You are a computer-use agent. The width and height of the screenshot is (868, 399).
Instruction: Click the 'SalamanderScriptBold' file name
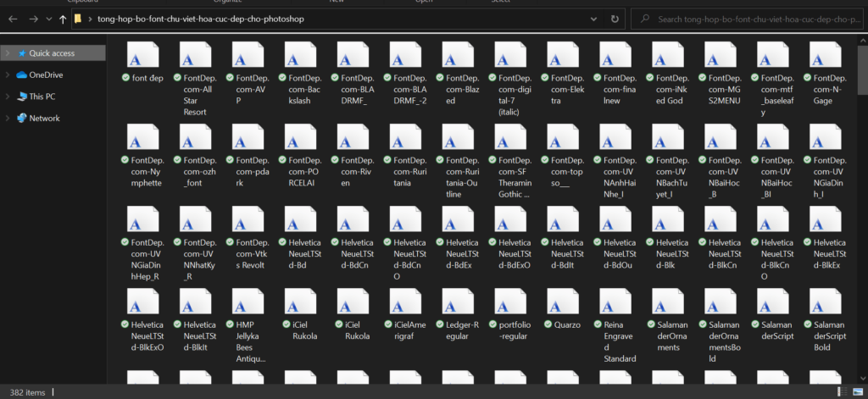pos(829,336)
